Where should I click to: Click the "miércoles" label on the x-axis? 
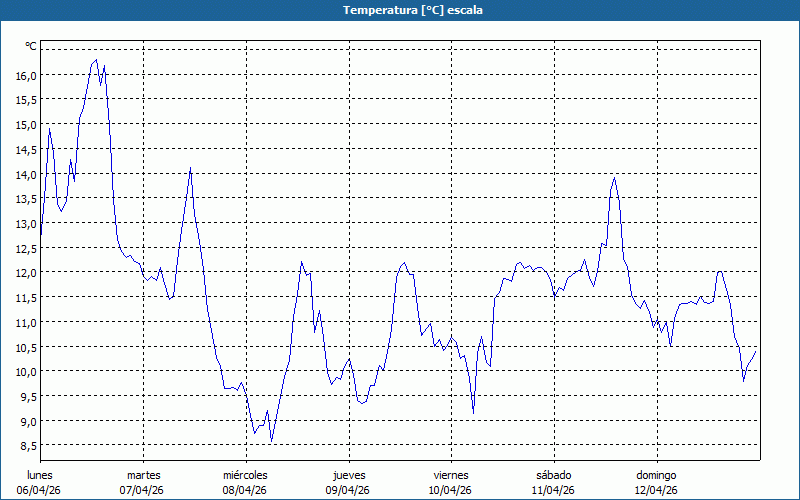pos(245,474)
